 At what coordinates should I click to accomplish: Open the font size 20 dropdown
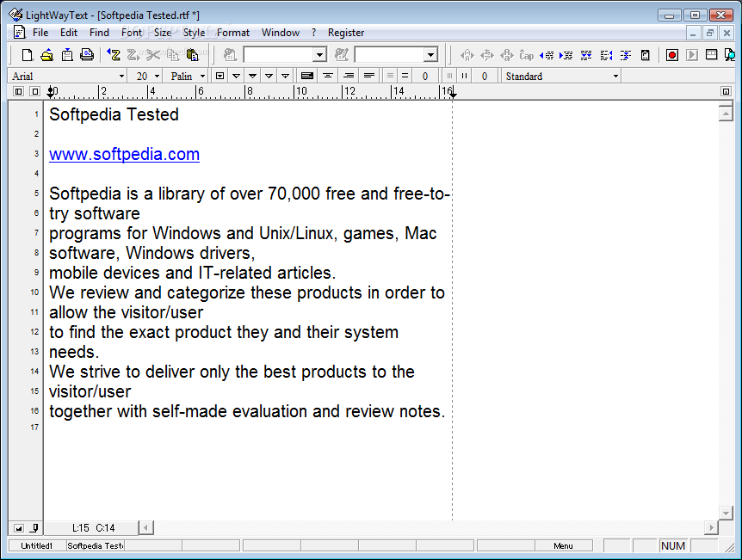[x=158, y=77]
